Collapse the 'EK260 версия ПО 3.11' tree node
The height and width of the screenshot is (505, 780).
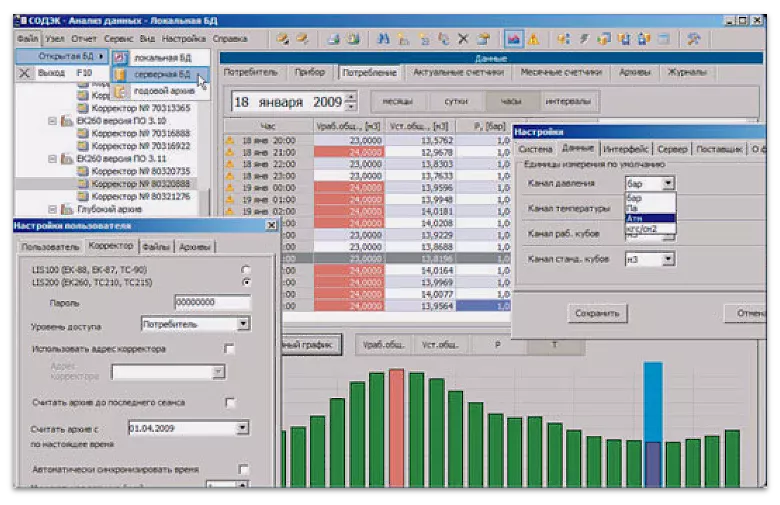pyautogui.click(x=52, y=158)
